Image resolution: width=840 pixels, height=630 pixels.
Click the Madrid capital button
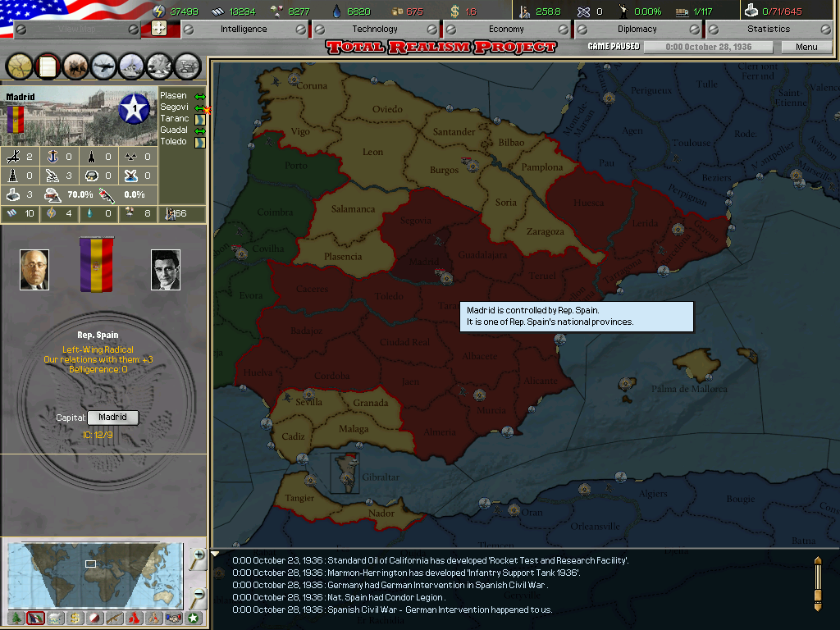[x=112, y=417]
